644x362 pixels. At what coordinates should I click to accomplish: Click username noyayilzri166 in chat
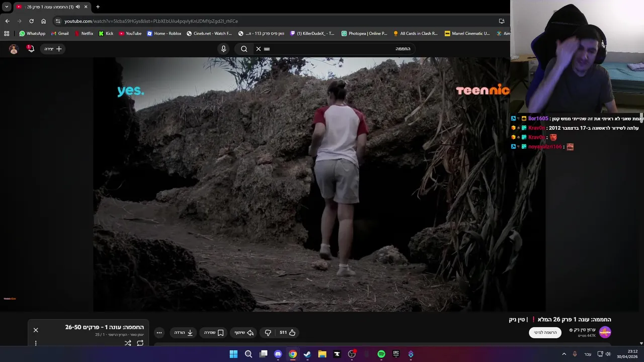tap(545, 147)
